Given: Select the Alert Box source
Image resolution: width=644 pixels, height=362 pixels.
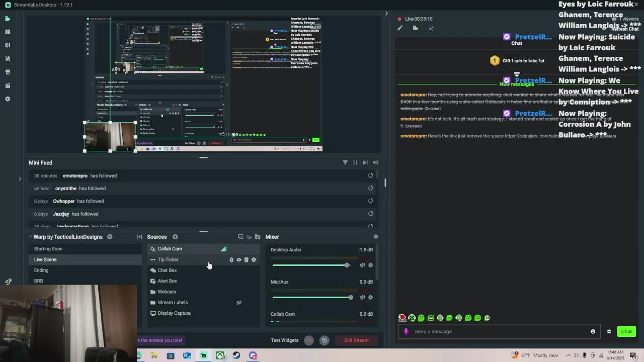Looking at the screenshot, I should click(203, 281).
